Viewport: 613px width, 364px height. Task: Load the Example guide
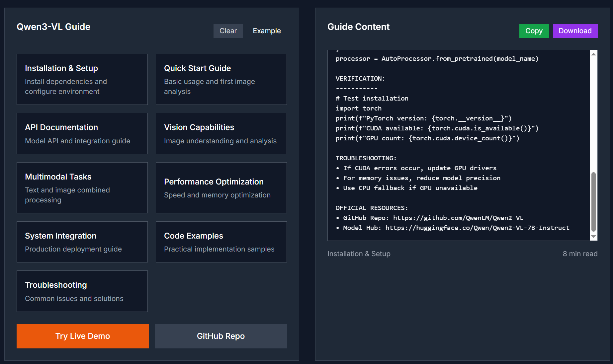267,31
